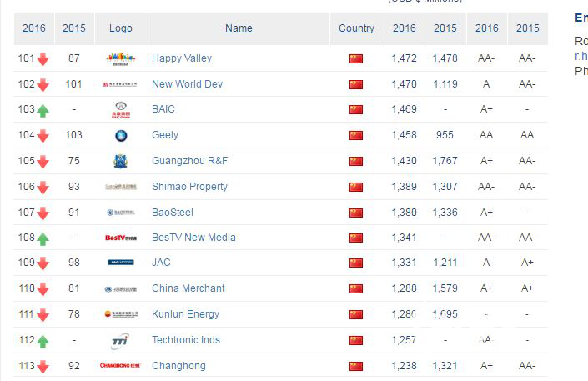Viewport: 588px width, 381px height.
Task: Click the red down arrow beside rank 105
Action: (x=43, y=162)
